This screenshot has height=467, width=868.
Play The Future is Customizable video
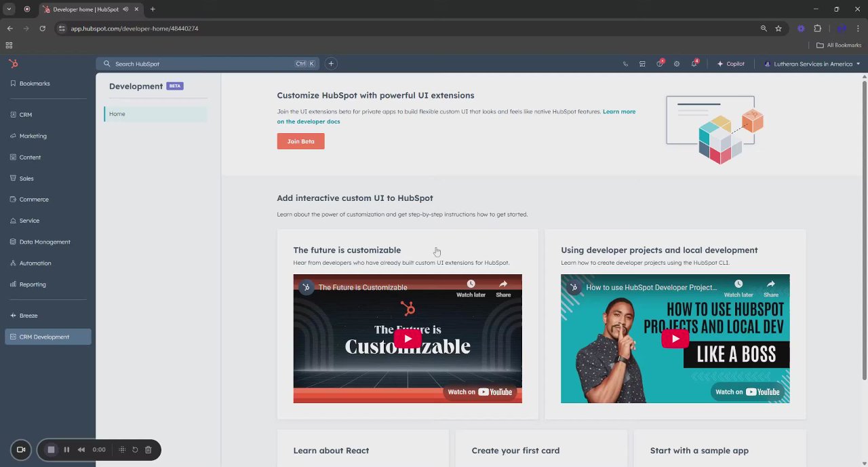pyautogui.click(x=408, y=339)
